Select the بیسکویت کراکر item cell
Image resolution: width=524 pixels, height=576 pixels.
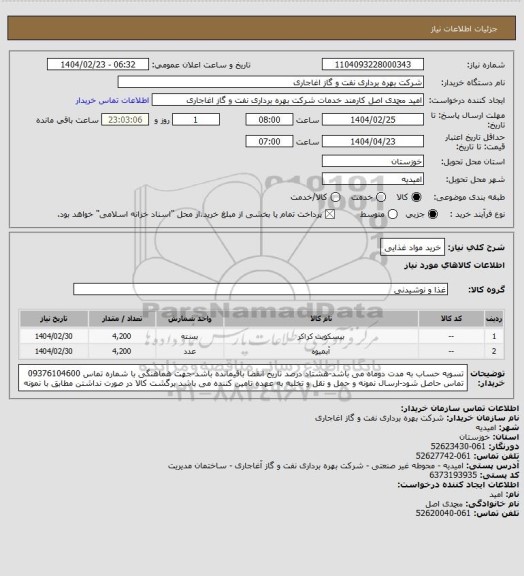tap(321, 336)
